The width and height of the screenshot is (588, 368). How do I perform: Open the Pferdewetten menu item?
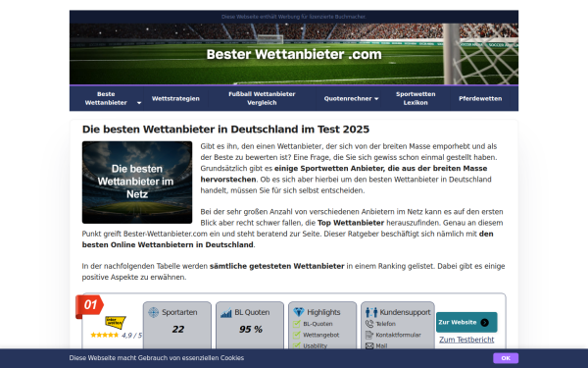pyautogui.click(x=480, y=98)
